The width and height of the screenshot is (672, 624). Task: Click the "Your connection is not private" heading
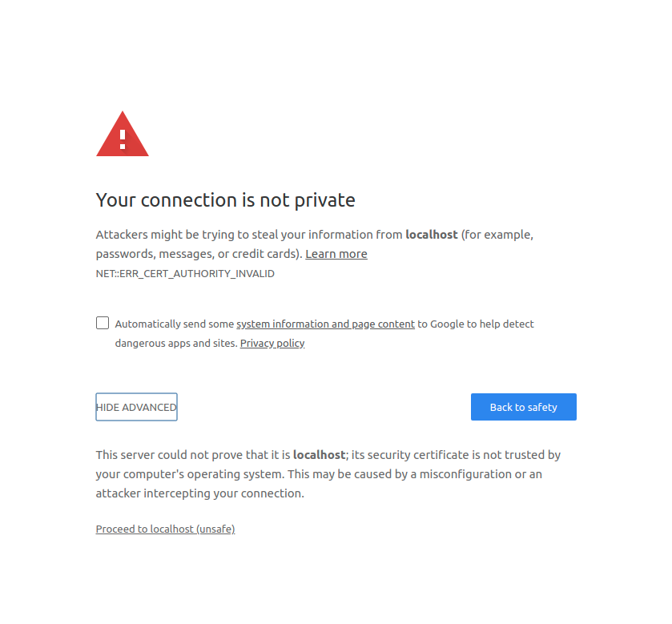[225, 200]
